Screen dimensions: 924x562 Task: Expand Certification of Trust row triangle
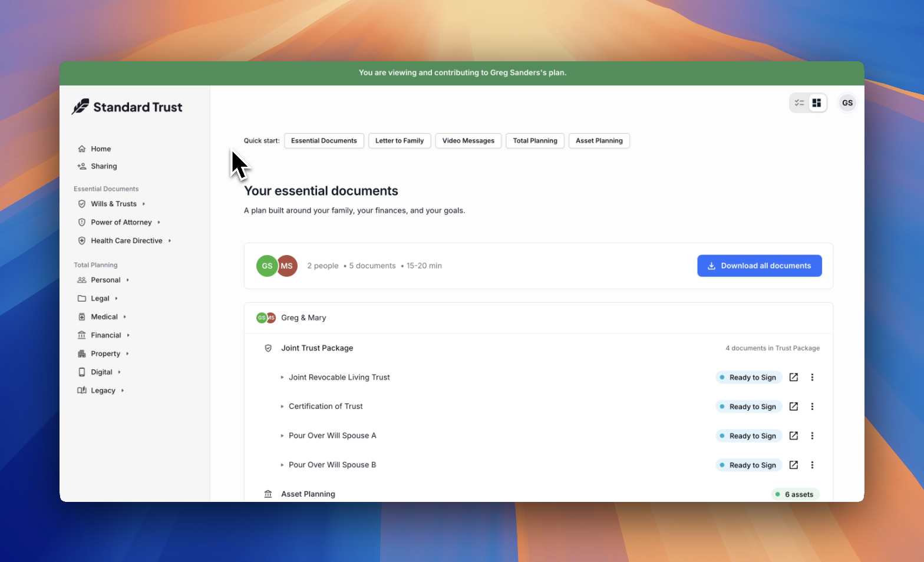(282, 406)
